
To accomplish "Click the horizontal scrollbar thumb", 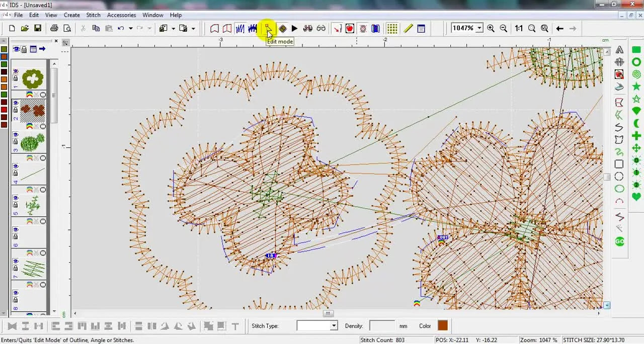I will coord(328,313).
